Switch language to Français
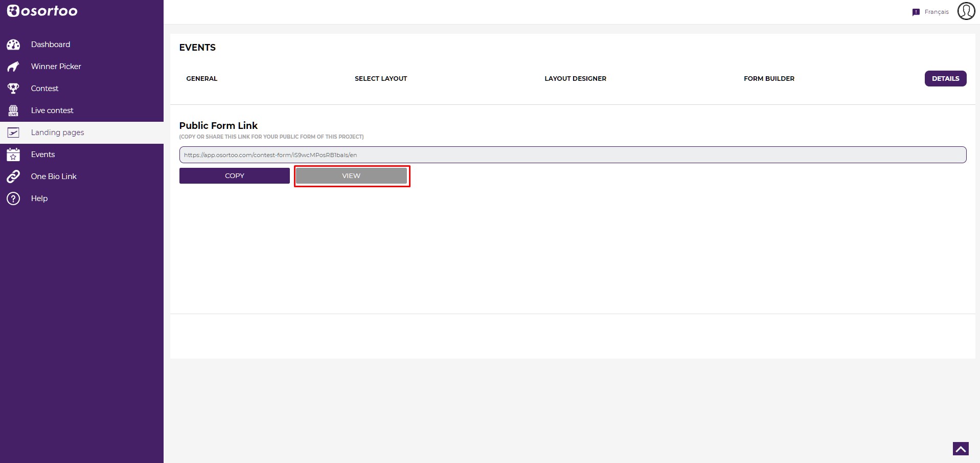Image resolution: width=980 pixels, height=463 pixels. (x=937, y=12)
